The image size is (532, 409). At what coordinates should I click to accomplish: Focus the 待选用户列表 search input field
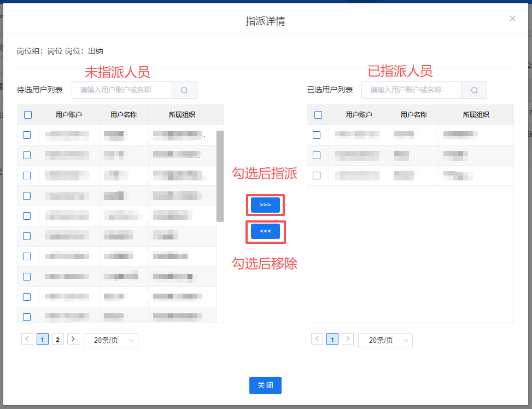(x=122, y=90)
